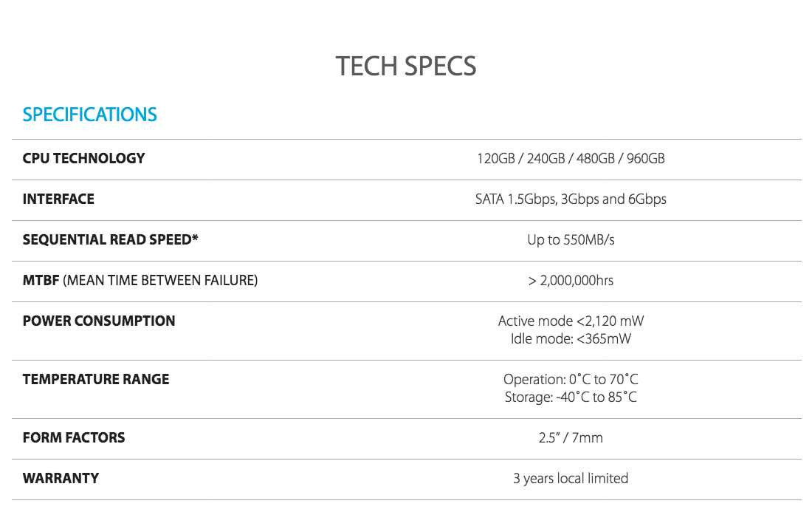Select the POWER CONSUMPTION row label
The width and height of the screenshot is (812, 512).
pos(99,321)
